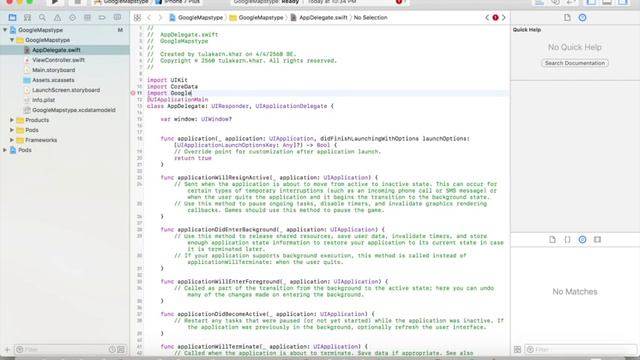The height and width of the screenshot is (360, 640).
Task: Expand the Pods project
Action: (x=5, y=150)
